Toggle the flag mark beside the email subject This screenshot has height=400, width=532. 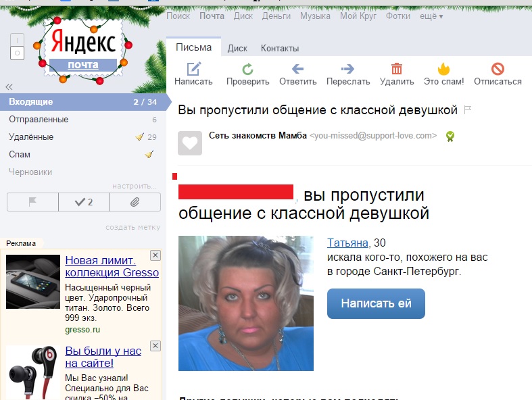(x=467, y=109)
